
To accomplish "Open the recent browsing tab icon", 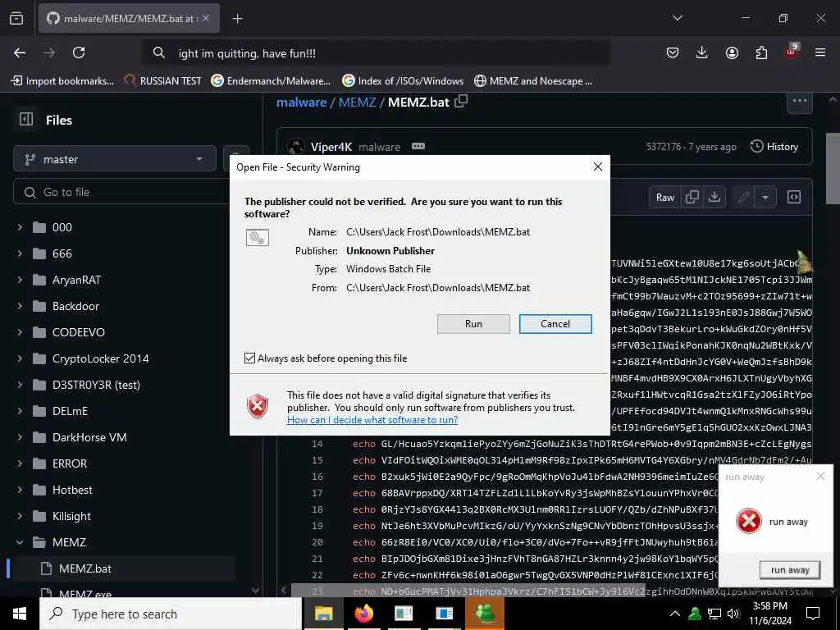I will (16, 19).
